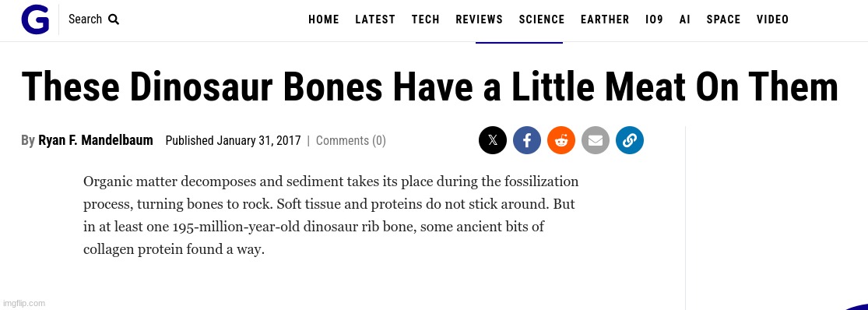The height and width of the screenshot is (310, 868).
Task: Open author Ryan F. Mandelbaum's page
Action: 95,141
